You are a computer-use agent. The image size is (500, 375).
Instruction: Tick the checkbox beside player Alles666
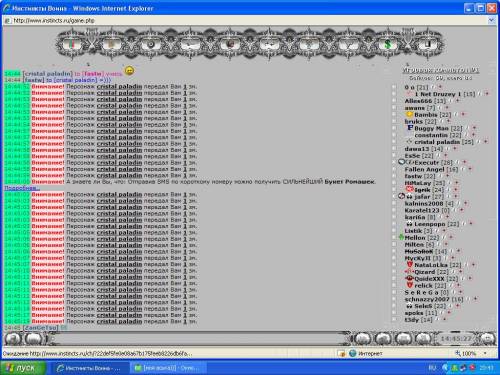click(x=394, y=101)
